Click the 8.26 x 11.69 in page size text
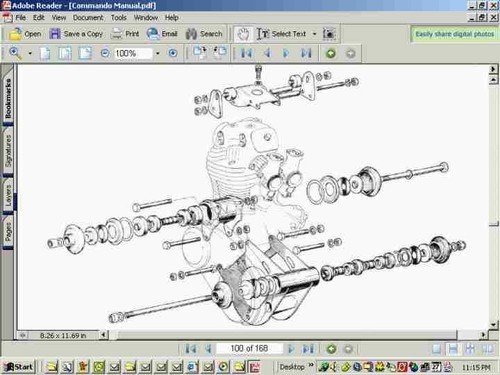The image size is (500, 375). [x=63, y=335]
